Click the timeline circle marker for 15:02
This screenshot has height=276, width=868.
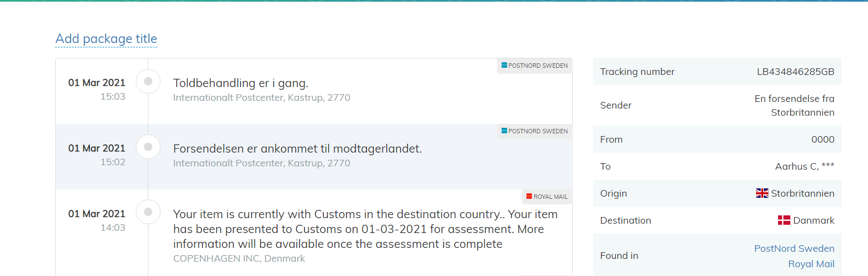[x=148, y=147]
